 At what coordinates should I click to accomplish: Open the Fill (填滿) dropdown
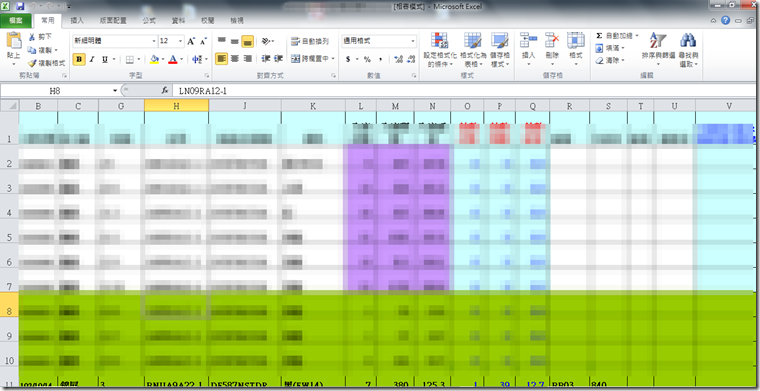pos(610,48)
